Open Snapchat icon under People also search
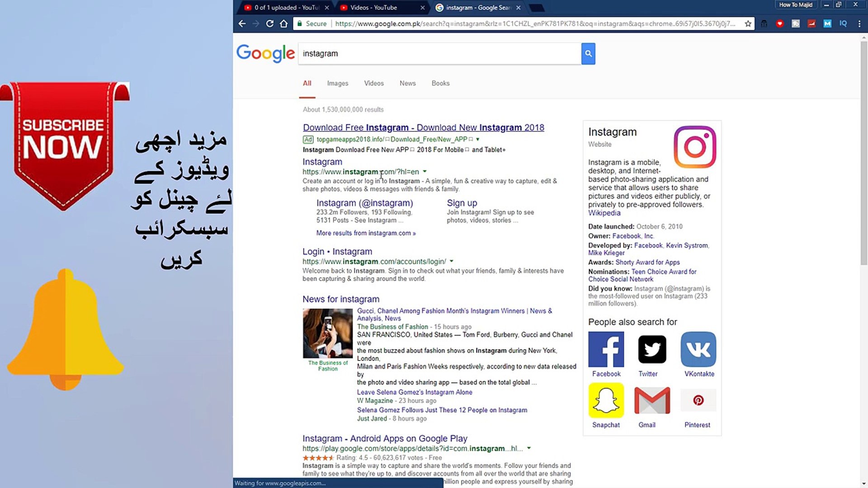 [x=606, y=400]
